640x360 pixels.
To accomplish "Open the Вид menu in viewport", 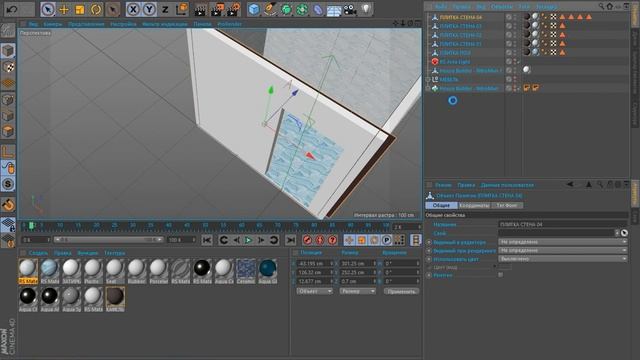I will [33, 24].
